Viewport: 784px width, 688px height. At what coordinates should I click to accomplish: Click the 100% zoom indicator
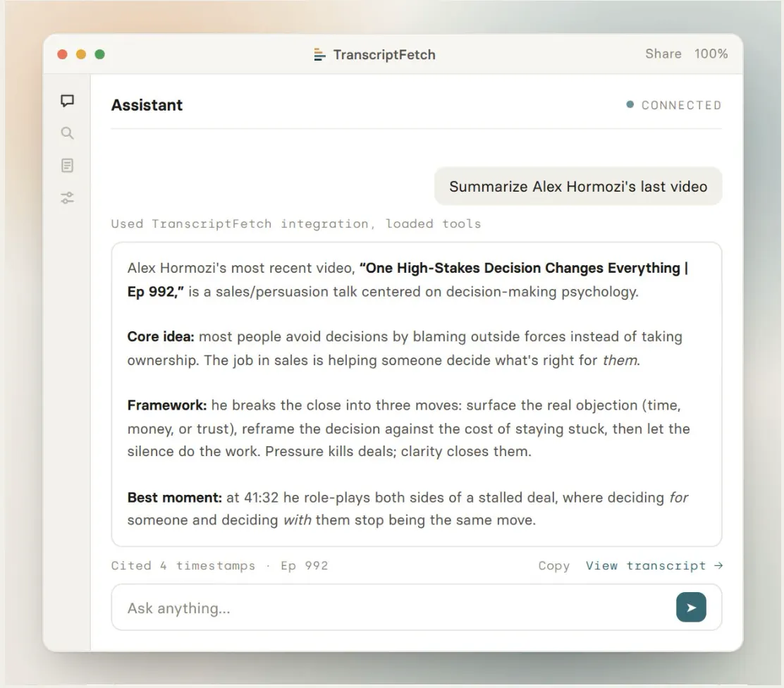pos(711,54)
